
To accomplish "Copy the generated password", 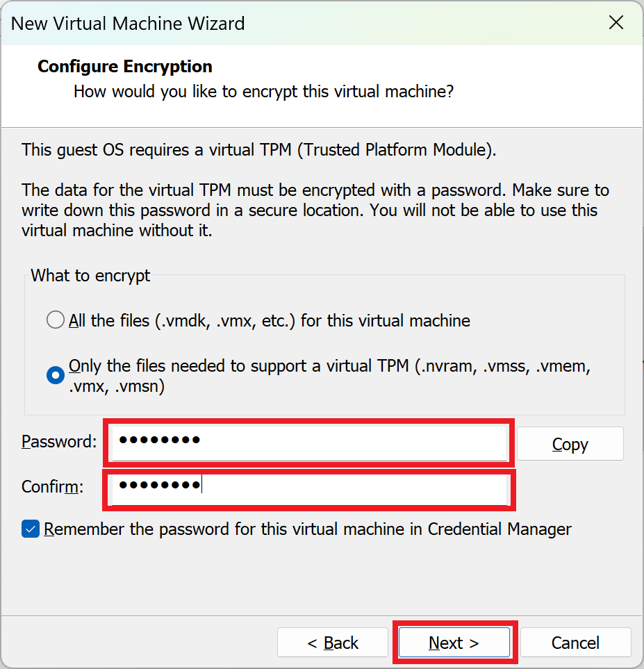I will pyautogui.click(x=570, y=444).
